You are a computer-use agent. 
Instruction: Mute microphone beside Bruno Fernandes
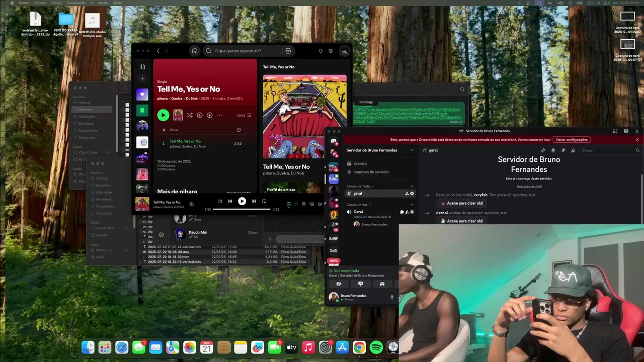pos(392,297)
